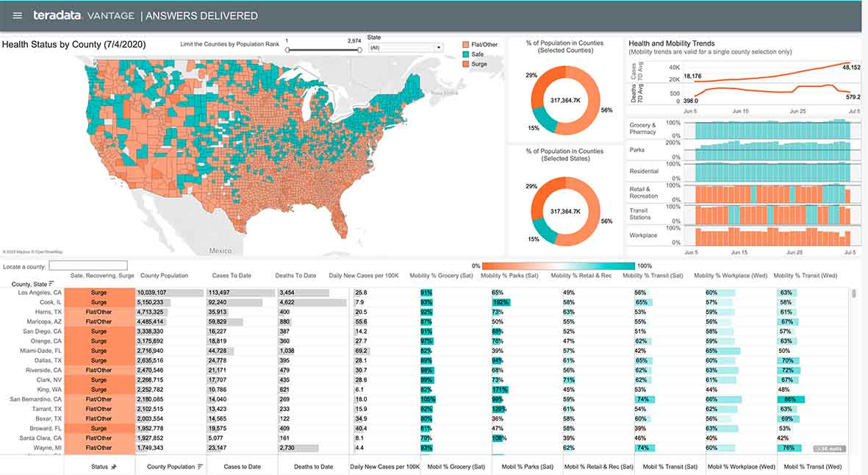Click the center of the Selected Counties donut chart
The width and height of the screenshot is (868, 475).
(x=566, y=100)
